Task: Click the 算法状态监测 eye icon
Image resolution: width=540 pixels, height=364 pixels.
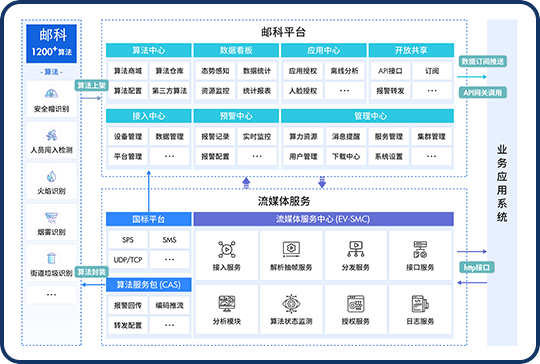Action: pos(291,303)
